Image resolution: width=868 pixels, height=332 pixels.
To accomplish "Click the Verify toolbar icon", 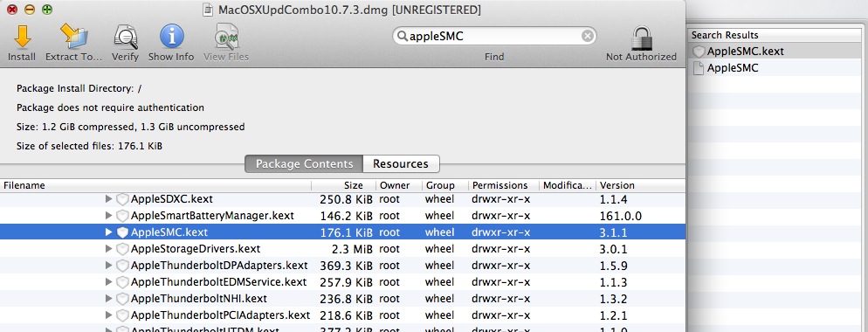I will [x=125, y=38].
